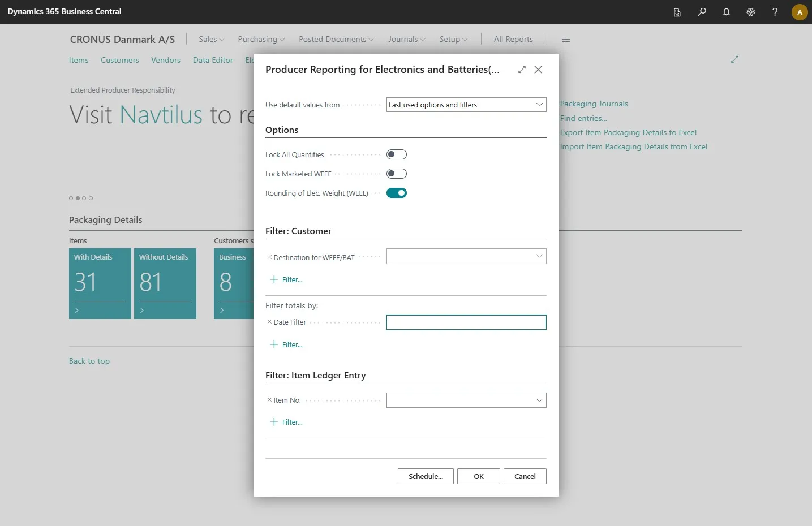The height and width of the screenshot is (526, 812).
Task: Open the Purchasing menu
Action: (x=261, y=39)
